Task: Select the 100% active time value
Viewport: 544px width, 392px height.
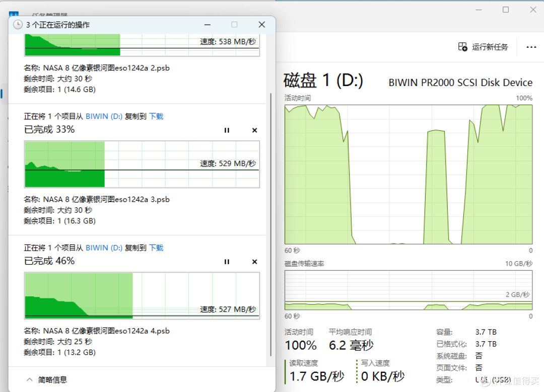Action: point(300,345)
